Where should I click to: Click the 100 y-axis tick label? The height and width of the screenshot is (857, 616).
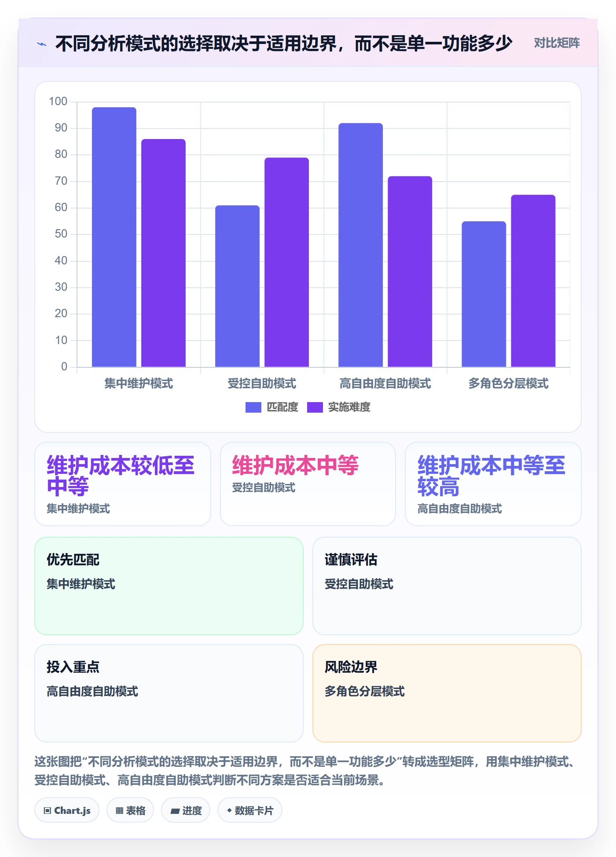58,102
